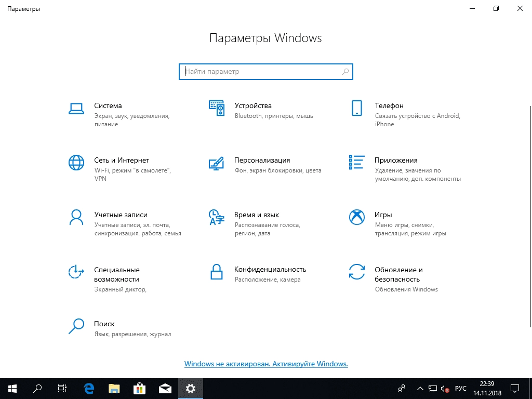Click the Время и язык heading
The height and width of the screenshot is (399, 532).
pyautogui.click(x=257, y=215)
